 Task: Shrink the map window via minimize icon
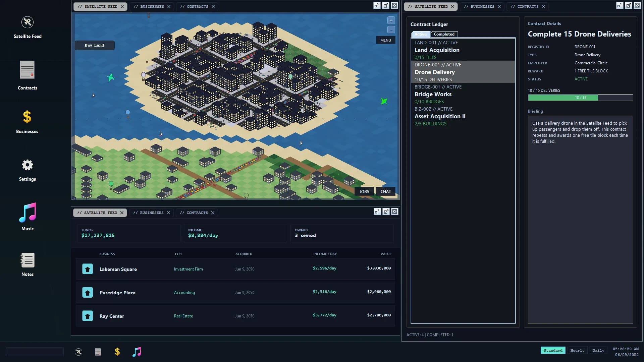tap(377, 6)
